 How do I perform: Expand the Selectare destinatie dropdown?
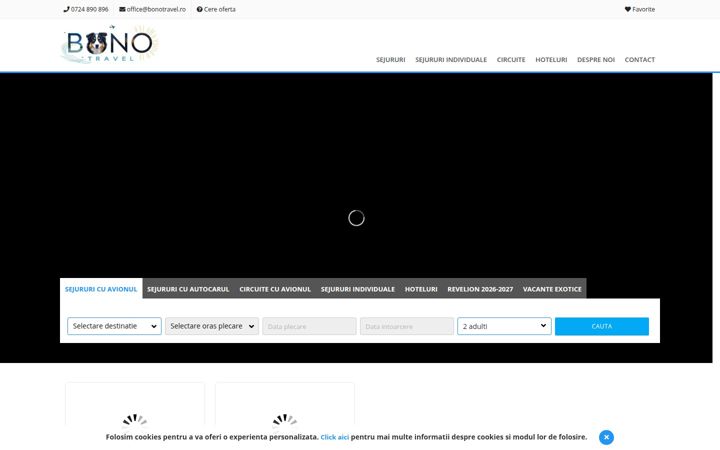[114, 326]
